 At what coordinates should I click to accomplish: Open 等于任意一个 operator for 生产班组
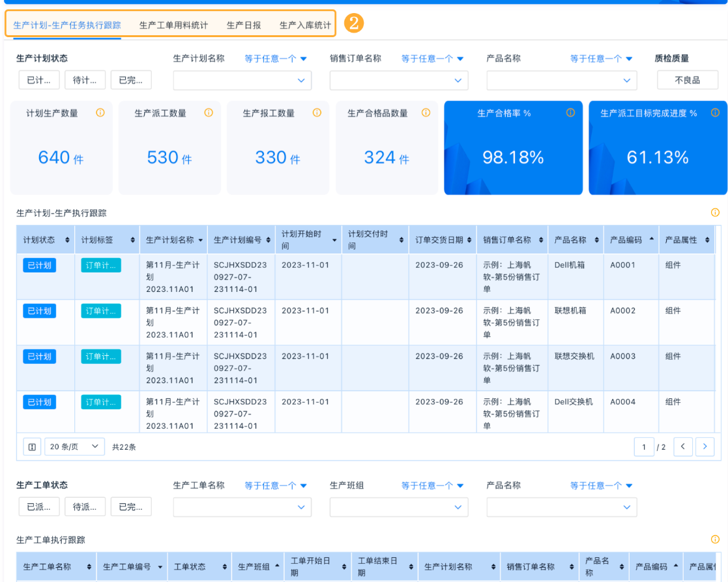point(432,486)
